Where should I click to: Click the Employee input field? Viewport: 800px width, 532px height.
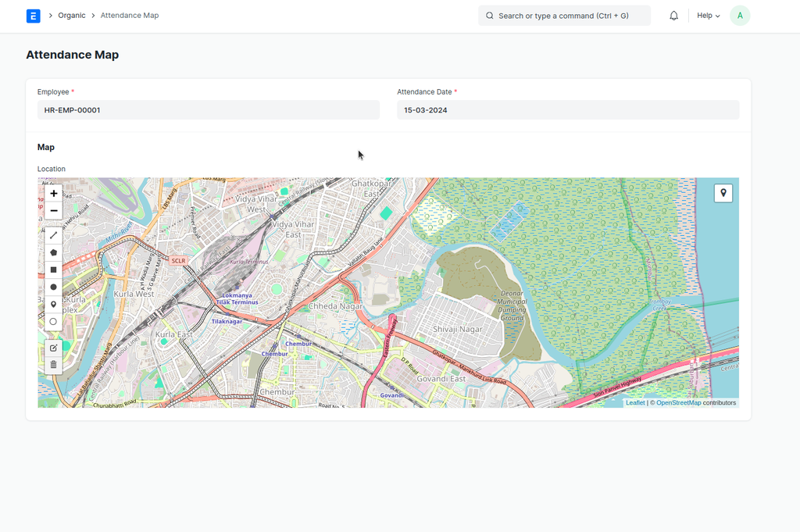[208, 110]
